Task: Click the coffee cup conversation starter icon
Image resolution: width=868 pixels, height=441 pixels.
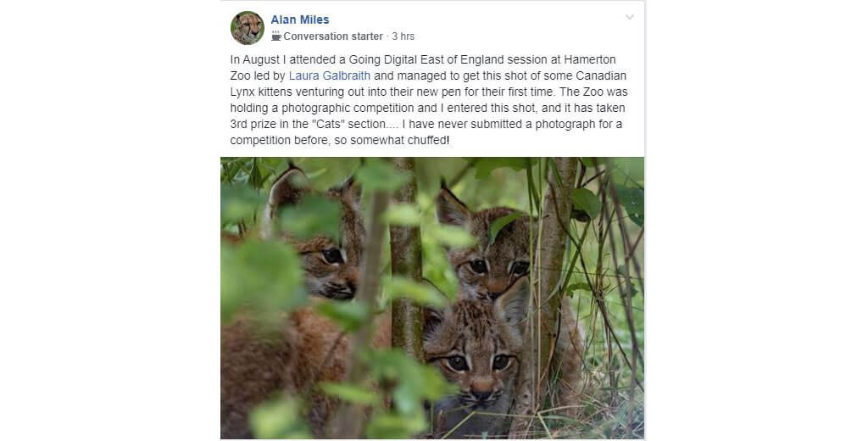Action: [x=275, y=36]
